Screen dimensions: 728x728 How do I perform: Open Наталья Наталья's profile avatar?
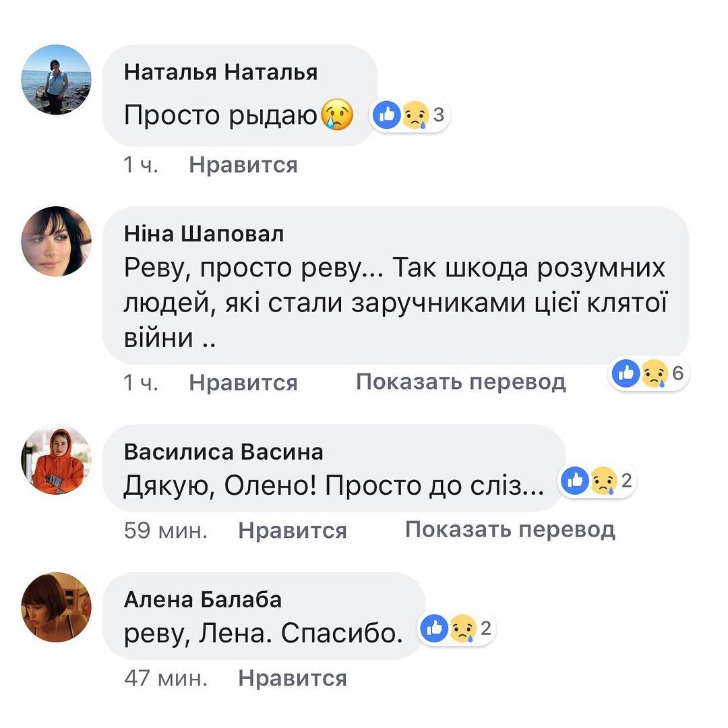click(x=57, y=80)
